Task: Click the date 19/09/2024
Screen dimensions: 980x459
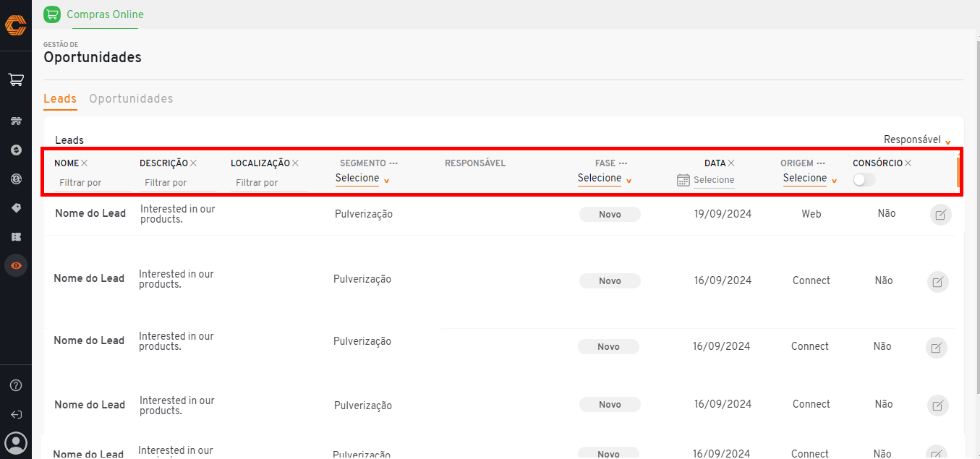Action: (x=723, y=214)
